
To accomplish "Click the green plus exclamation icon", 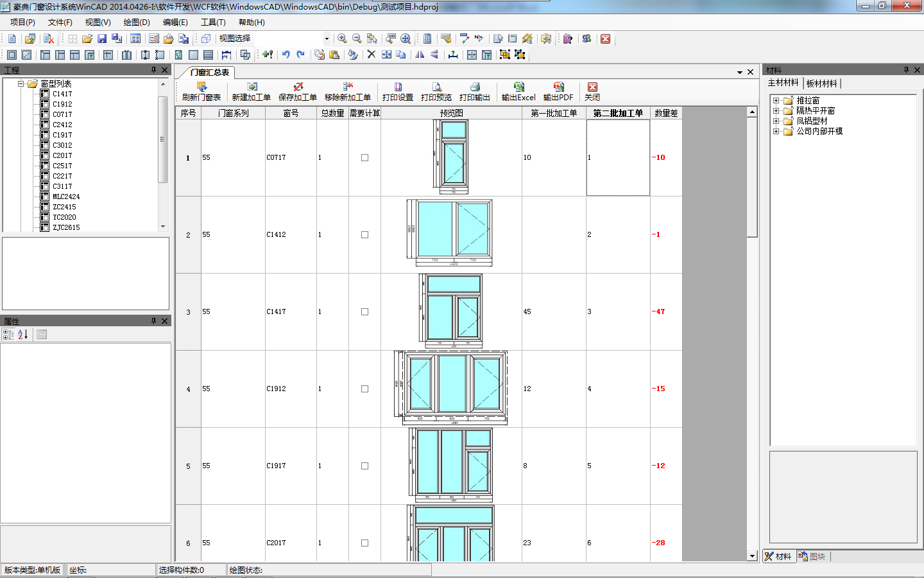I will pos(268,55).
